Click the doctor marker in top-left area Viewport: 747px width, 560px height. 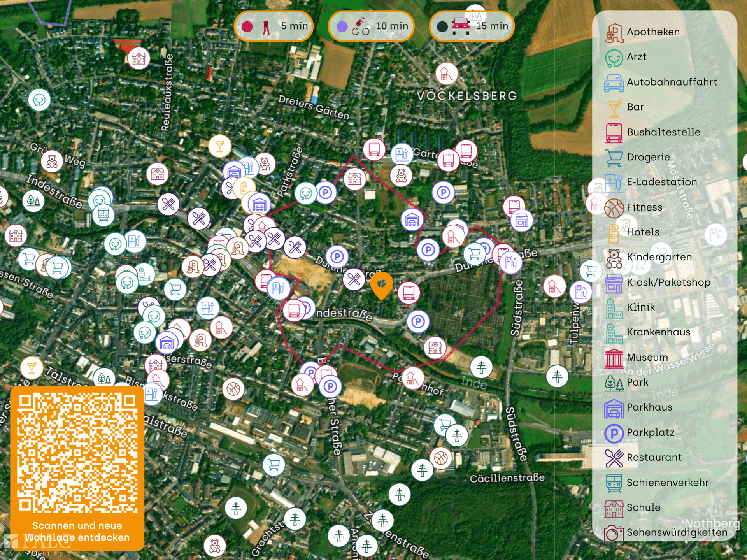pyautogui.click(x=39, y=100)
